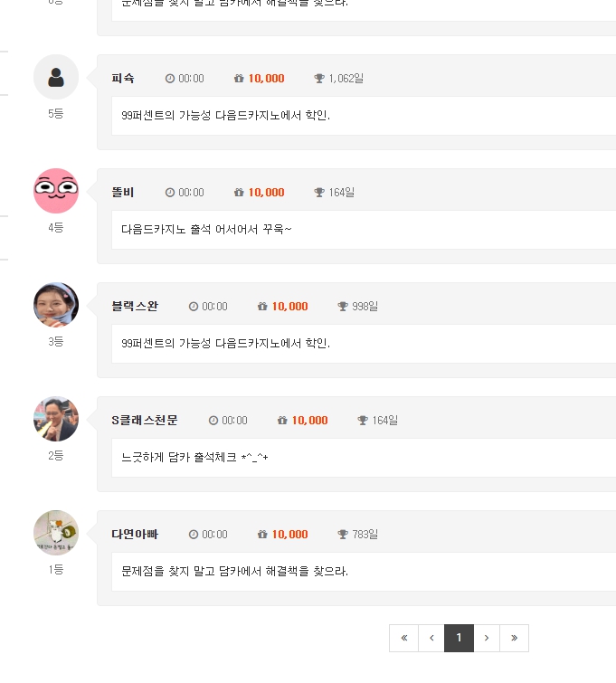
Task: Click S클래스천문's avatar picture
Action: (x=56, y=419)
